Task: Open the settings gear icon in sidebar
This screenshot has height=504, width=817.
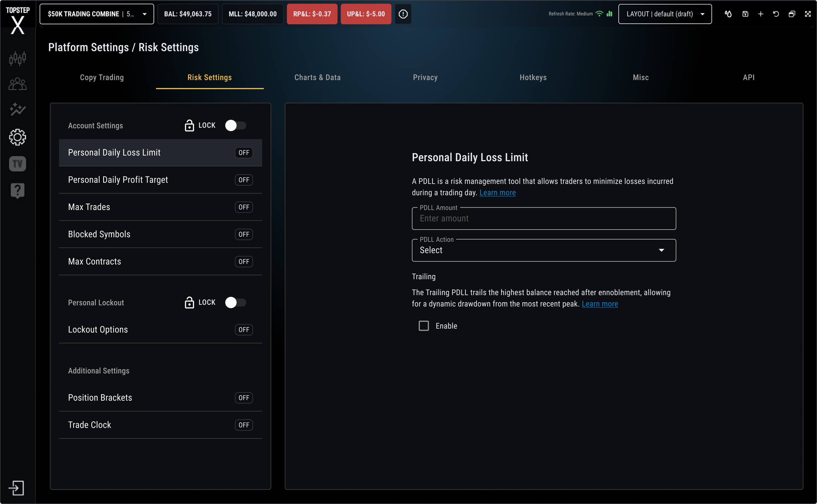Action: (17, 137)
